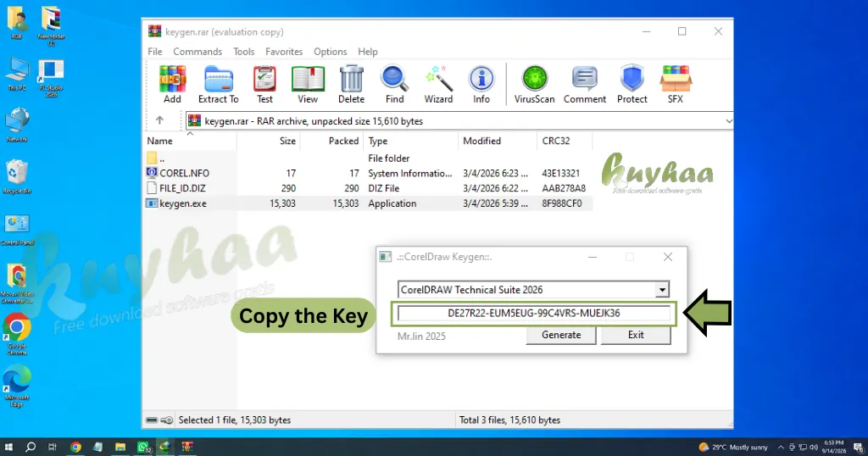868x456 pixels.
Task: Click the Protect shield icon
Action: coord(632,84)
